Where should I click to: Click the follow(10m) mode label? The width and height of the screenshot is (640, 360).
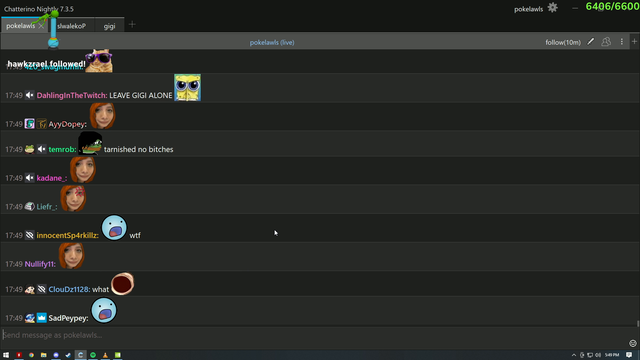coord(563,42)
